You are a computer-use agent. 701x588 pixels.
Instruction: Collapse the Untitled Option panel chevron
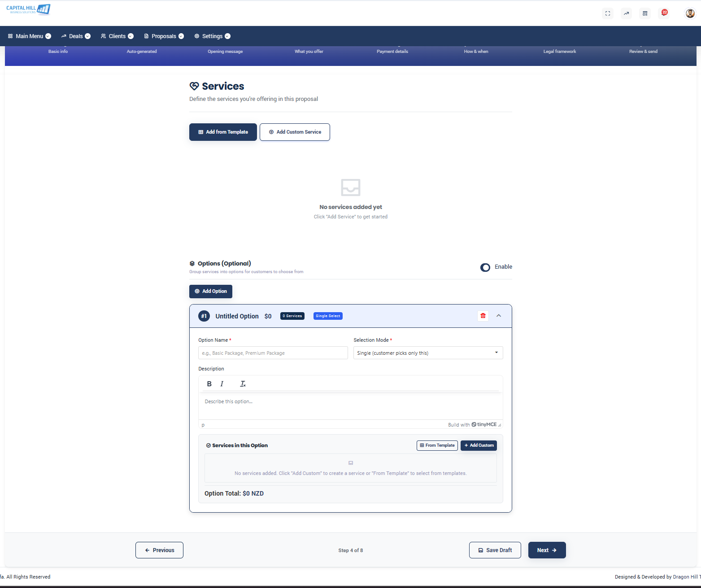499,316
